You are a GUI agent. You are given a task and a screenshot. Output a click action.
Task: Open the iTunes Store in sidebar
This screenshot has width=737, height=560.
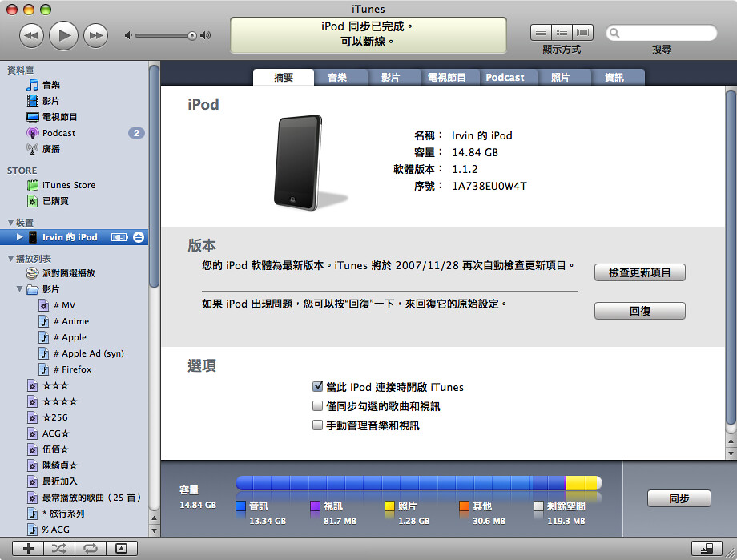(x=68, y=185)
